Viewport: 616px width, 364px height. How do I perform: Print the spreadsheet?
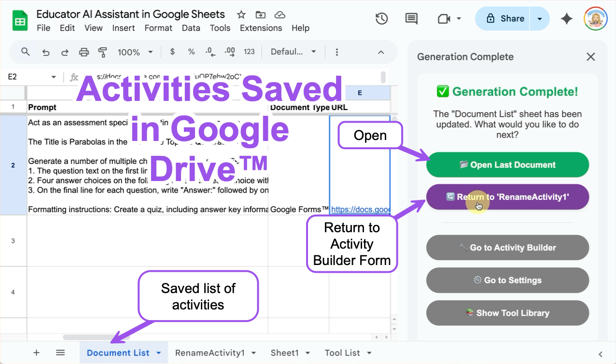(x=84, y=52)
